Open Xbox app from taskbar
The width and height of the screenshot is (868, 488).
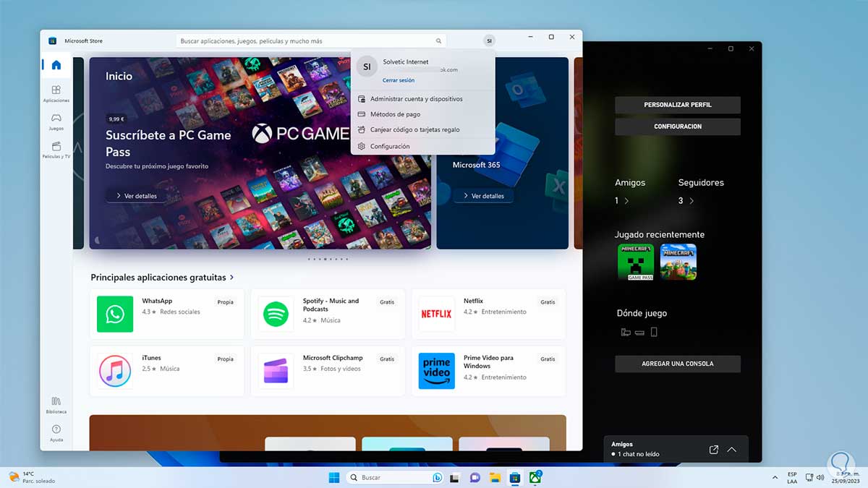tap(535, 477)
